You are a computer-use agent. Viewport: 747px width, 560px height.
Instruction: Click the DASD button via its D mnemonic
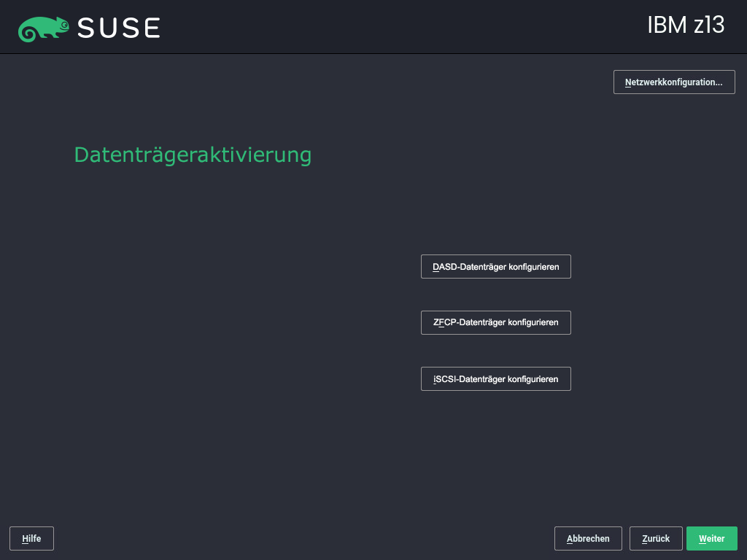[x=436, y=266]
